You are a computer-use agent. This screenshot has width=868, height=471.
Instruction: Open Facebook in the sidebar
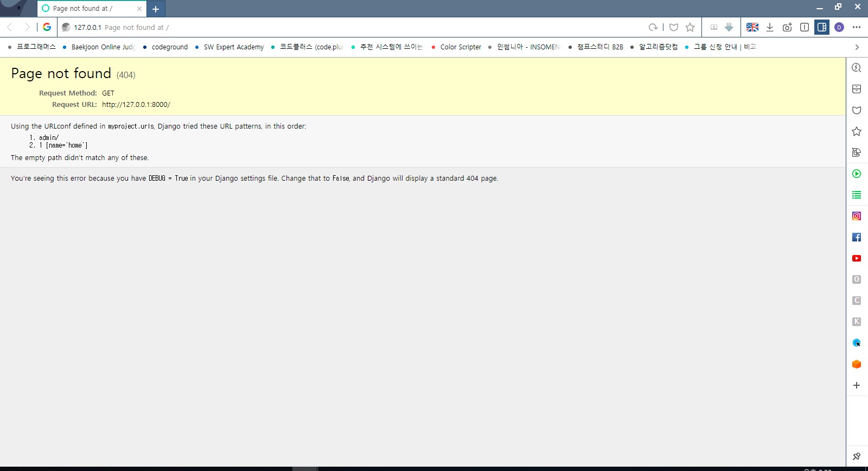pos(857,237)
